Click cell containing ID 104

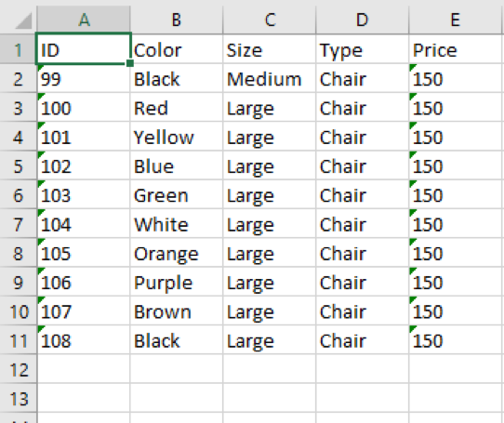click(x=84, y=224)
